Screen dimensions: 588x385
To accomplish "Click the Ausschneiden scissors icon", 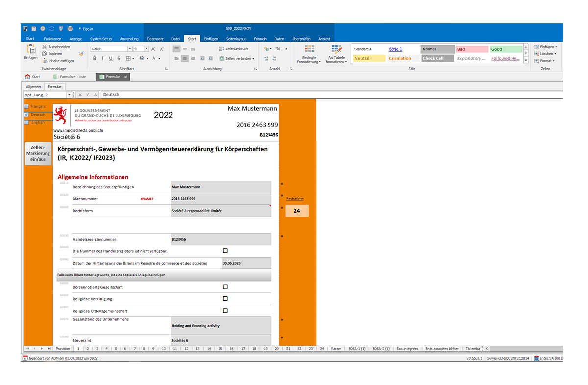I will (44, 47).
